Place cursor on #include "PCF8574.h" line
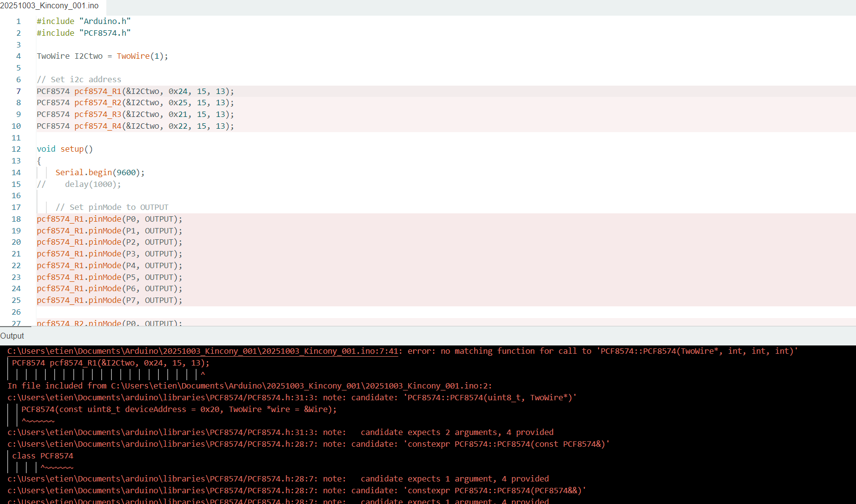 pyautogui.click(x=84, y=33)
